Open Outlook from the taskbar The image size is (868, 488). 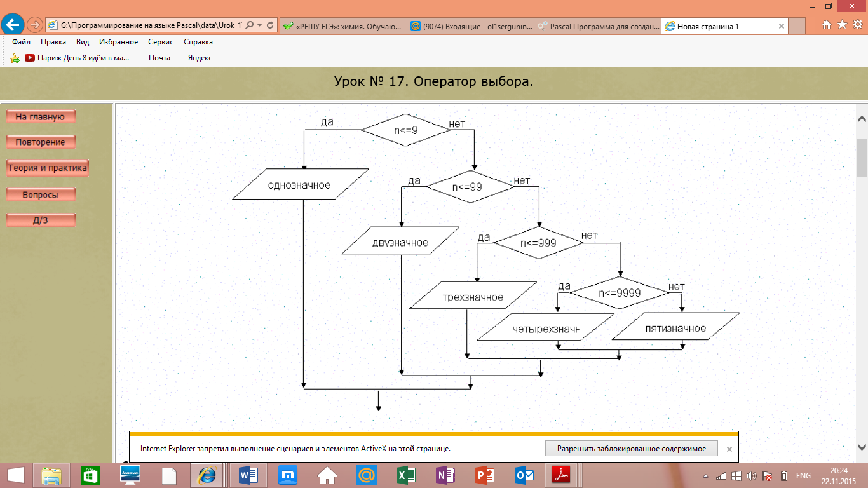click(524, 475)
